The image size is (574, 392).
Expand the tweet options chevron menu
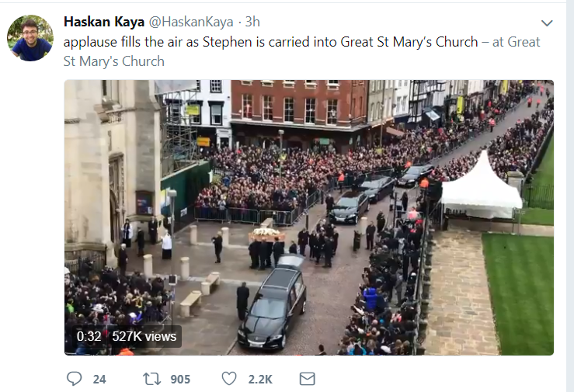click(547, 23)
